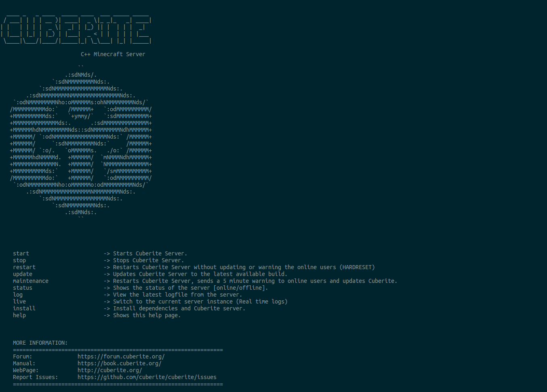Click the 'help' command text
The height and width of the screenshot is (392, 547).
pyautogui.click(x=19, y=315)
